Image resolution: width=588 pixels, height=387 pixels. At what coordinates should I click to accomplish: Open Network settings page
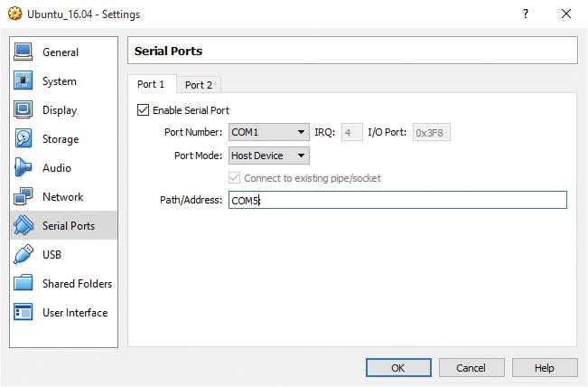point(62,197)
